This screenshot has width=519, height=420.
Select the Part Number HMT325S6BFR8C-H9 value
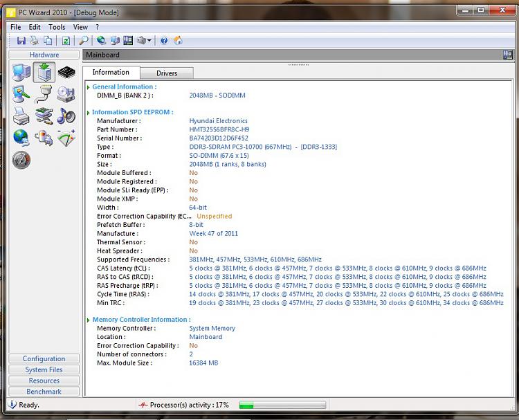point(219,130)
